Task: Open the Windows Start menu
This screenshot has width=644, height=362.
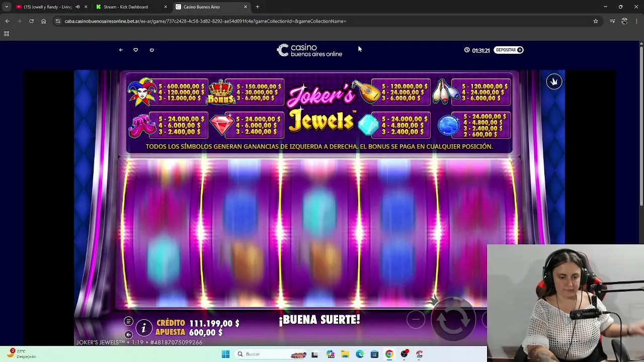Action: coord(225,354)
